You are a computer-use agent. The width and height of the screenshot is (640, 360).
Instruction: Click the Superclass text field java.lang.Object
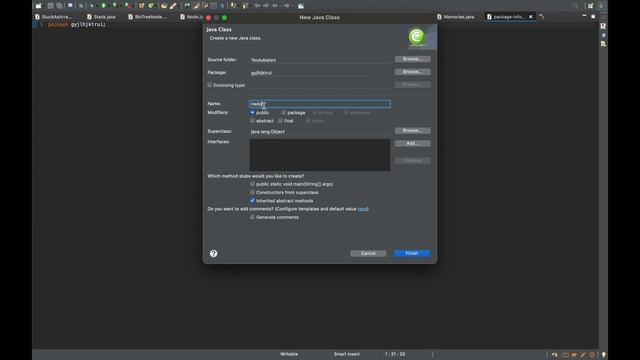pos(320,131)
